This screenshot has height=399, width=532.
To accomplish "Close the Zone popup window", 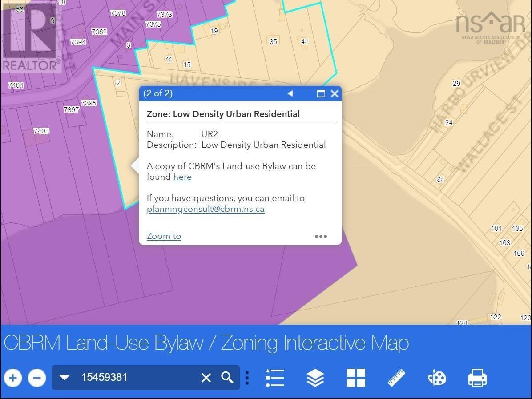I will pos(335,93).
